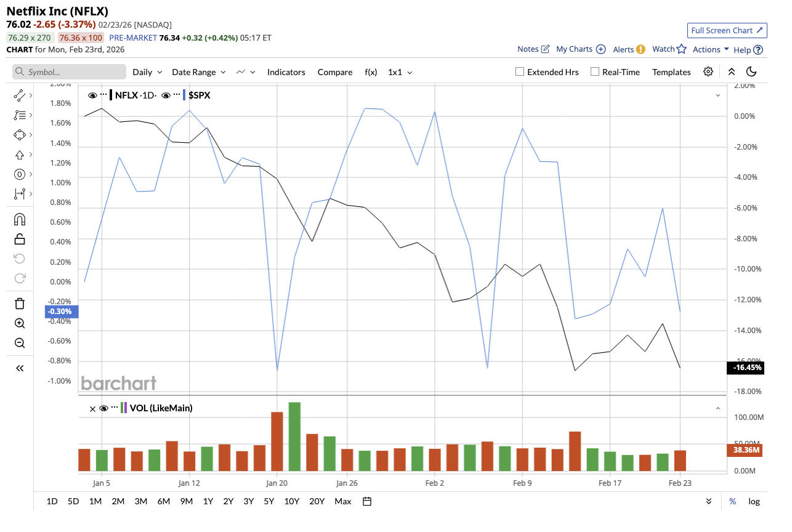Hide the $SPX comparison series
792x532 pixels.
pyautogui.click(x=166, y=95)
